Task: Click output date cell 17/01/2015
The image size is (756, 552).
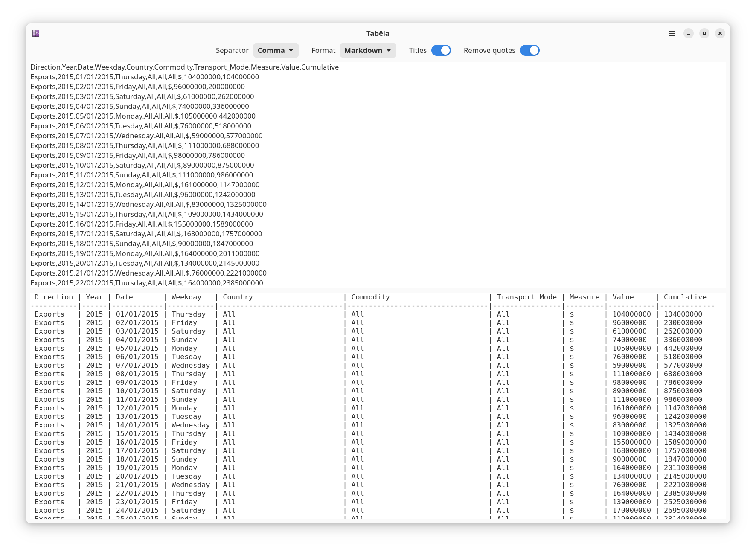Action: tap(137, 450)
